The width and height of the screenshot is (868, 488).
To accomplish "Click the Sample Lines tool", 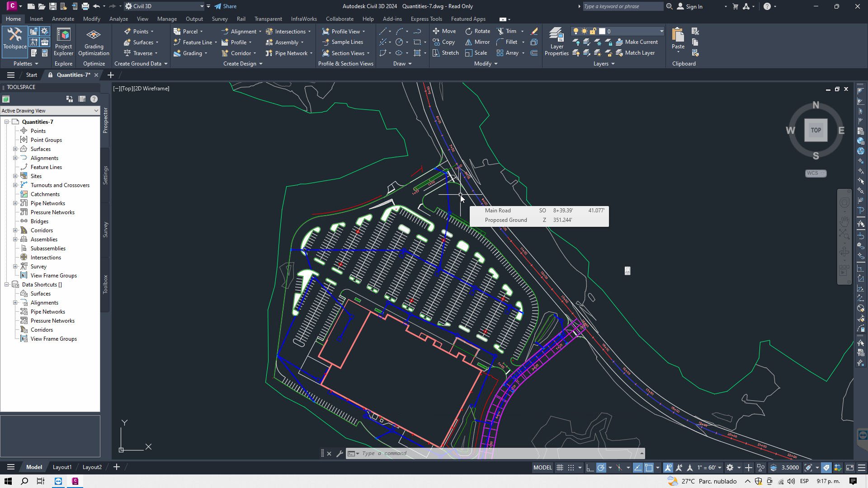I will pos(342,42).
